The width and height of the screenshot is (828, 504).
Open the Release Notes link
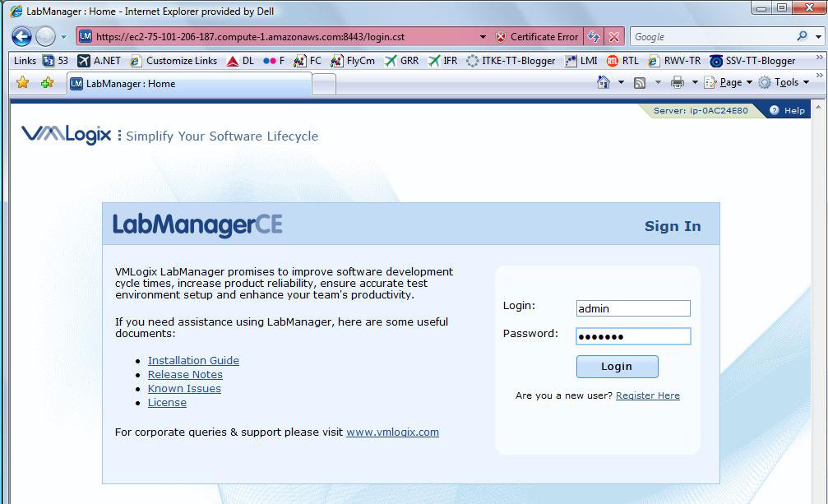pyautogui.click(x=185, y=375)
